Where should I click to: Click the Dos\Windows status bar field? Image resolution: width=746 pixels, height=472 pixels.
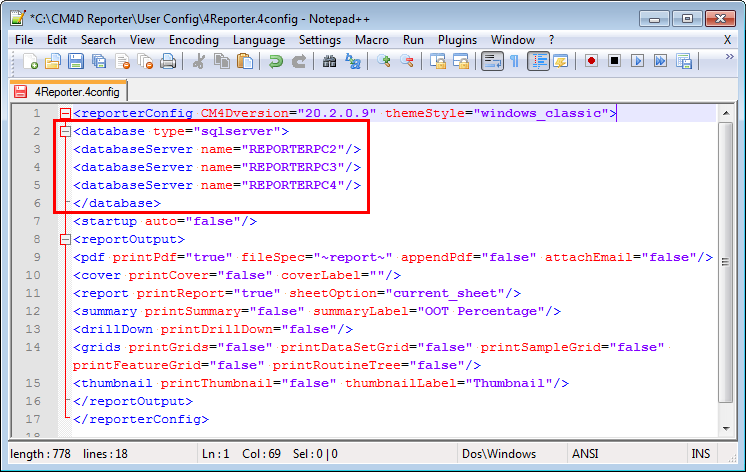[x=512, y=454]
